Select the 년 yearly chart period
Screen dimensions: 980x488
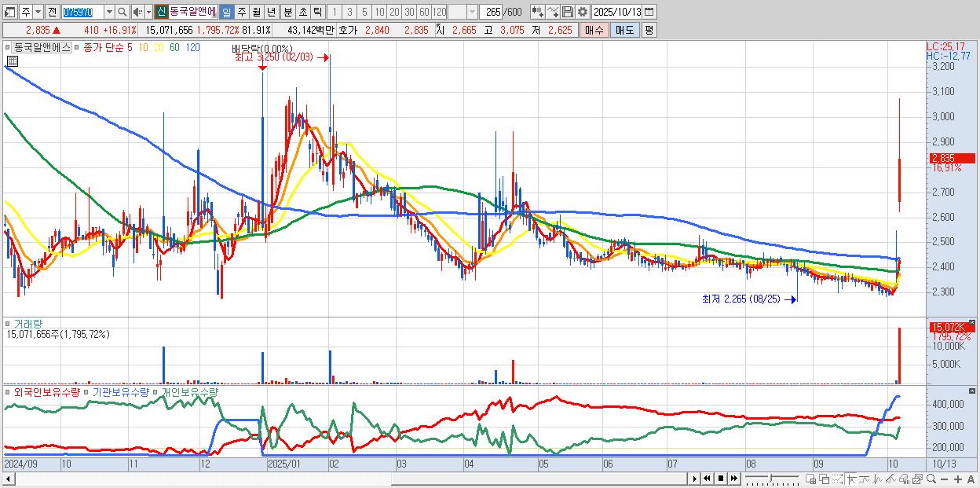tap(271, 12)
